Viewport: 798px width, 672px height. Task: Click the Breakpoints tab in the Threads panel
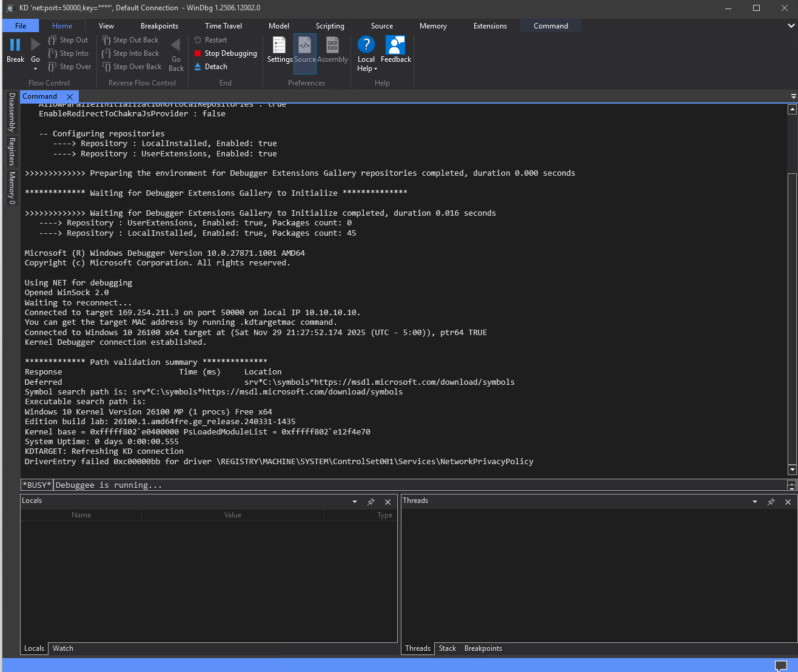pos(483,648)
